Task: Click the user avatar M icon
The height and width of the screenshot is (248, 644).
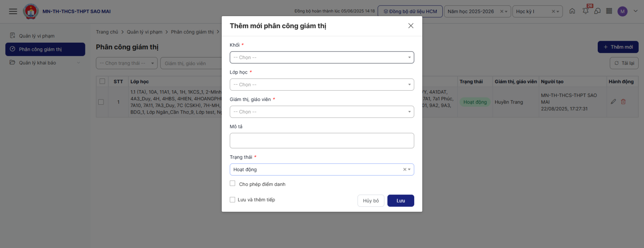Action: click(622, 11)
